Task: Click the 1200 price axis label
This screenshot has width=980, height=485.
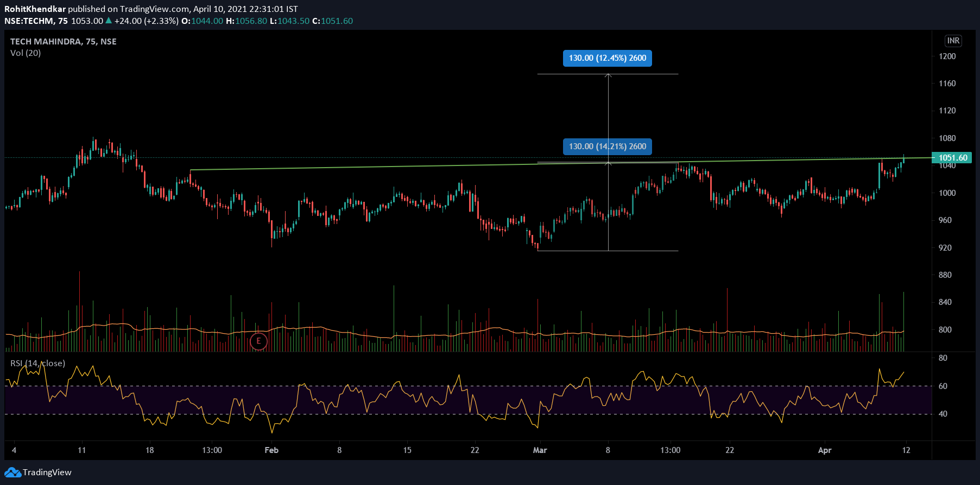Action: (947, 56)
